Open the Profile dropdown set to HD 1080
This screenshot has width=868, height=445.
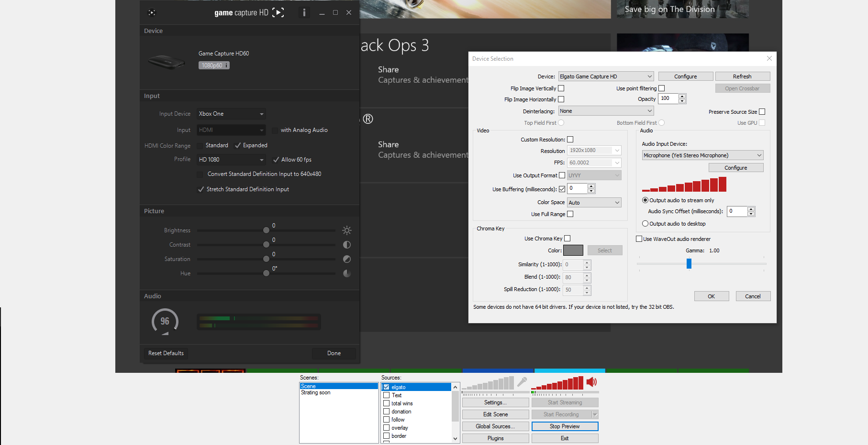tap(232, 160)
